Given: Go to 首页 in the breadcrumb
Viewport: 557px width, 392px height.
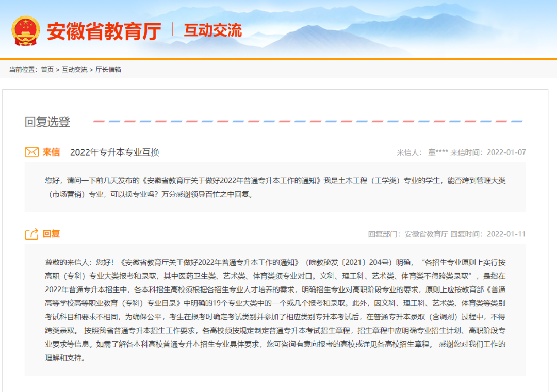Looking at the screenshot, I should (47, 70).
